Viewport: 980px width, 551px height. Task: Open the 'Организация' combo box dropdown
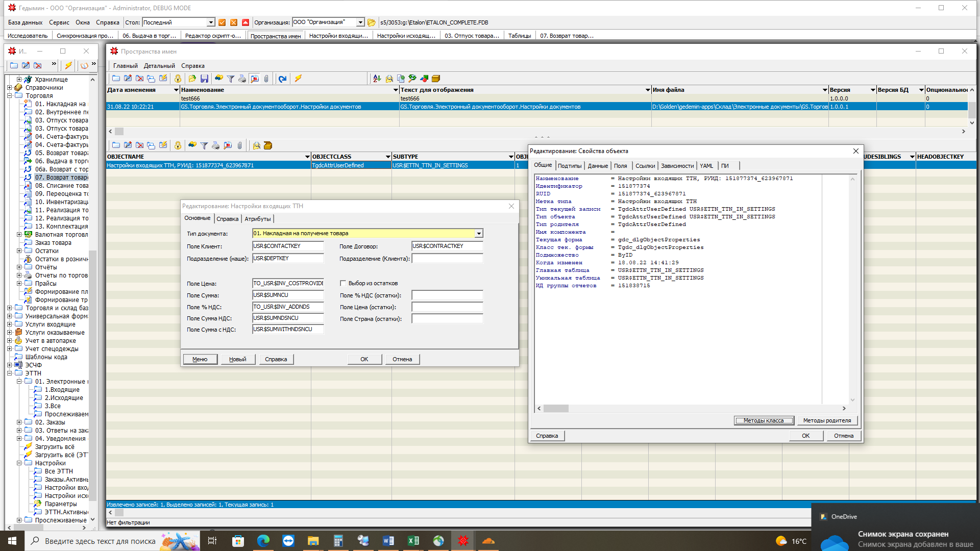point(360,22)
